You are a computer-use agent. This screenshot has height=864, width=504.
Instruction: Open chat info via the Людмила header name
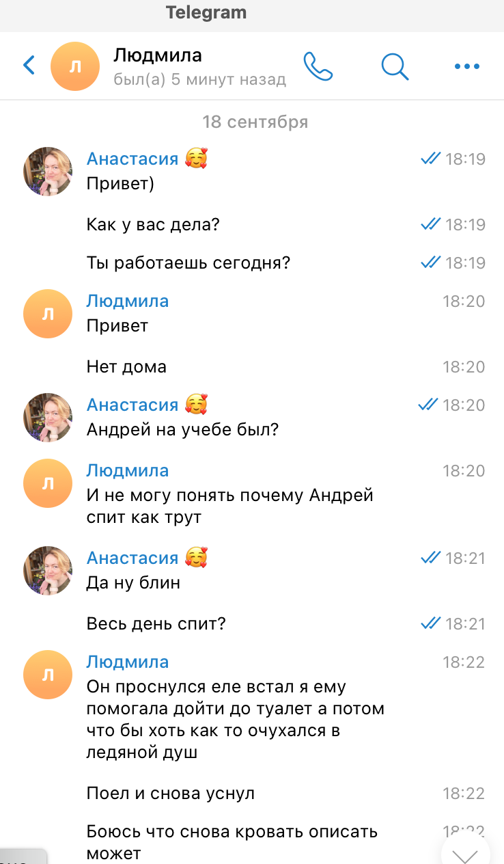[x=158, y=55]
